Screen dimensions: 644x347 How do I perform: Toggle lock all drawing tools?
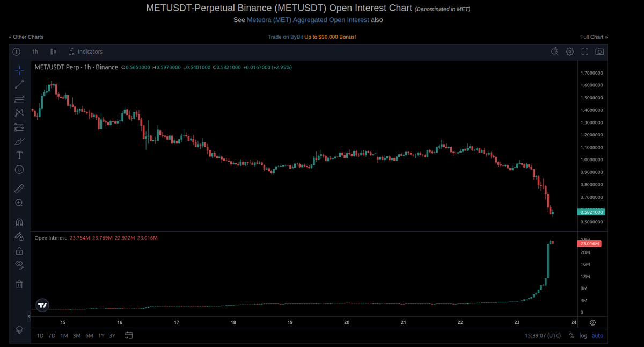pos(19,250)
